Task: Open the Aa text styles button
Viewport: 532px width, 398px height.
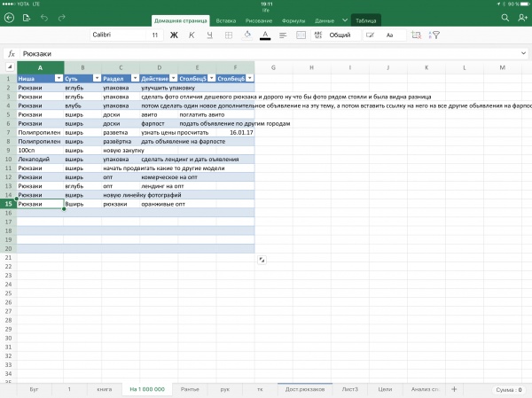Action: pyautogui.click(x=389, y=35)
